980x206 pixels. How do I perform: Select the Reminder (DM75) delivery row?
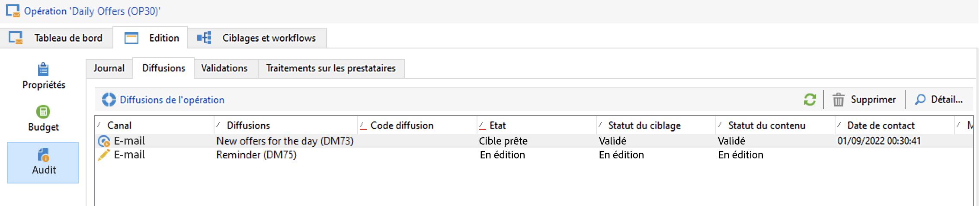point(256,155)
